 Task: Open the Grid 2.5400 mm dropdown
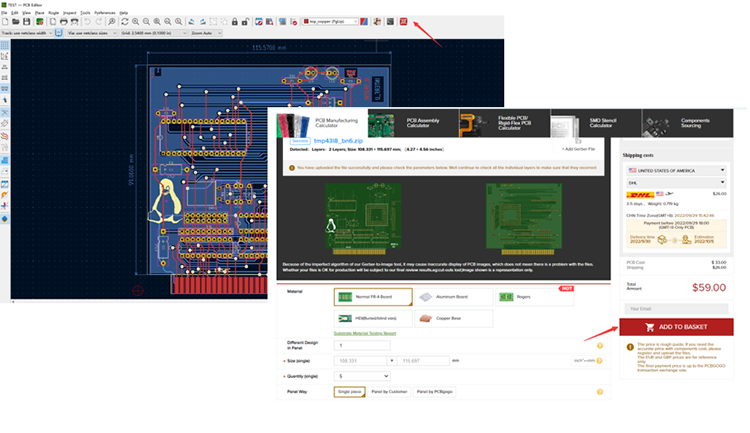154,33
